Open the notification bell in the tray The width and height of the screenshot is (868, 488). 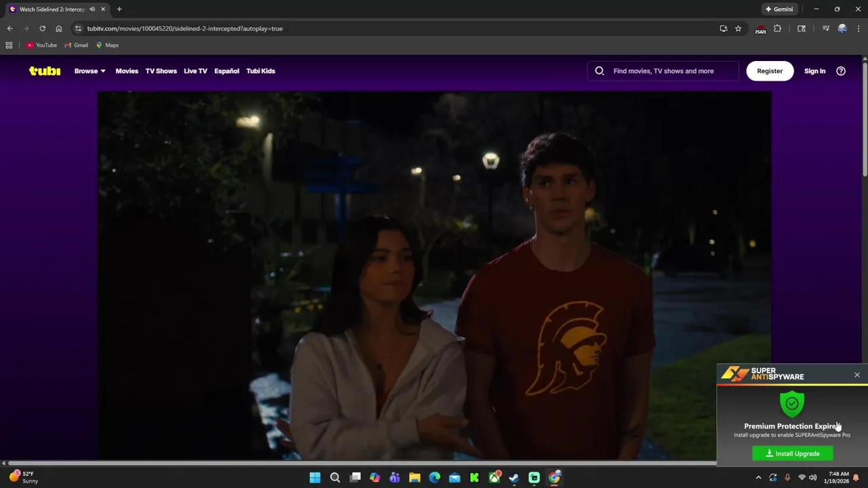tap(856, 478)
